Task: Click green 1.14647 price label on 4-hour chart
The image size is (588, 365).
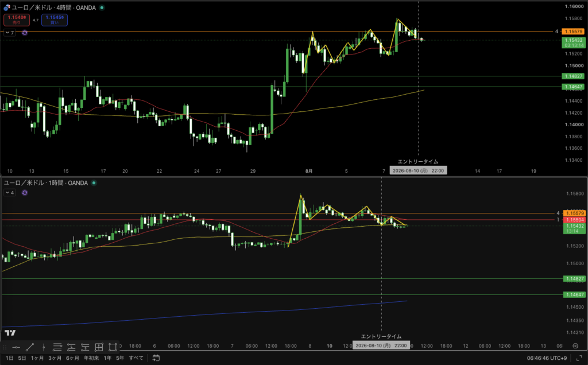Action: click(573, 87)
